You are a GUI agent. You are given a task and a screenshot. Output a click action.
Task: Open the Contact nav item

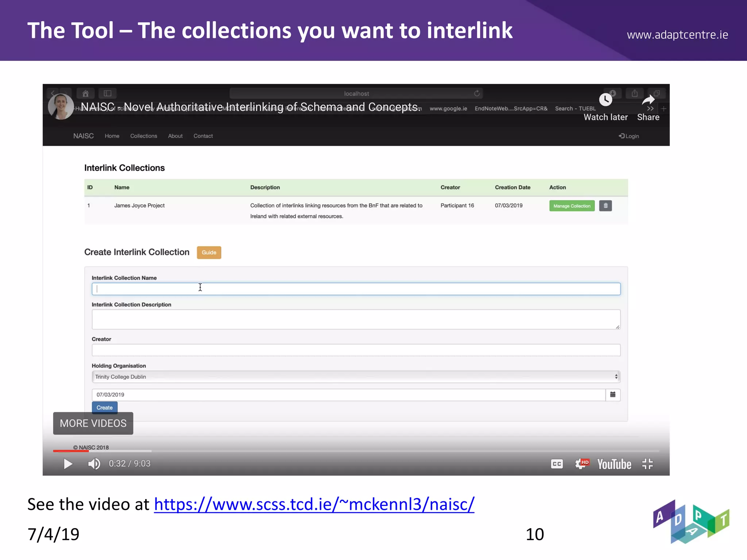pyautogui.click(x=203, y=136)
